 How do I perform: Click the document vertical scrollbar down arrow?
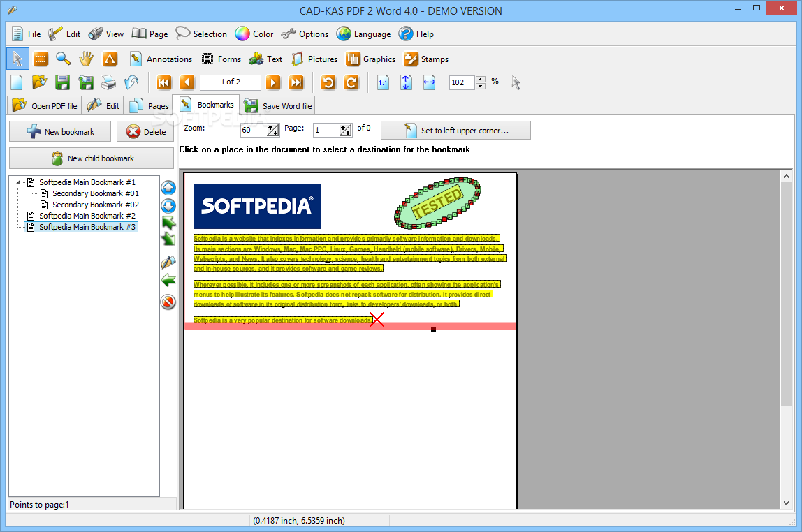click(x=786, y=503)
